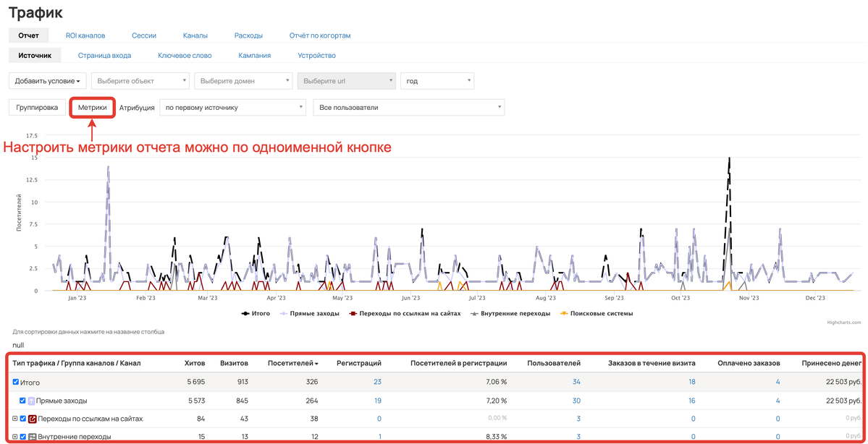
Task: Expand the Переходы по ссылкам на сайтах row
Action: pos(15,419)
